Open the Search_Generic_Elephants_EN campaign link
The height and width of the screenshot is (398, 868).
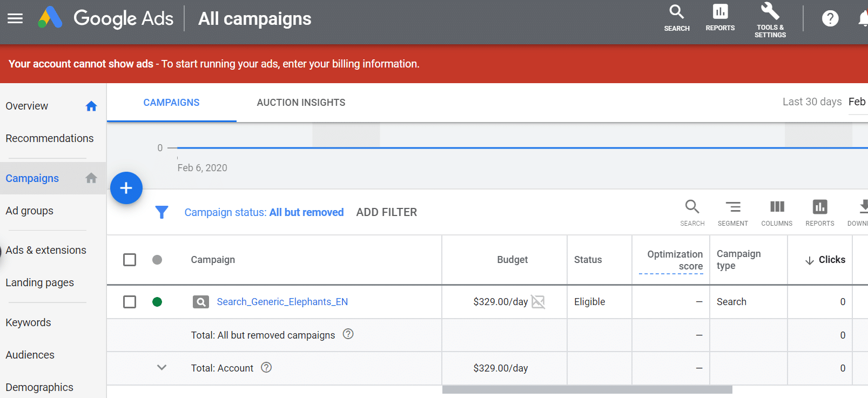282,302
